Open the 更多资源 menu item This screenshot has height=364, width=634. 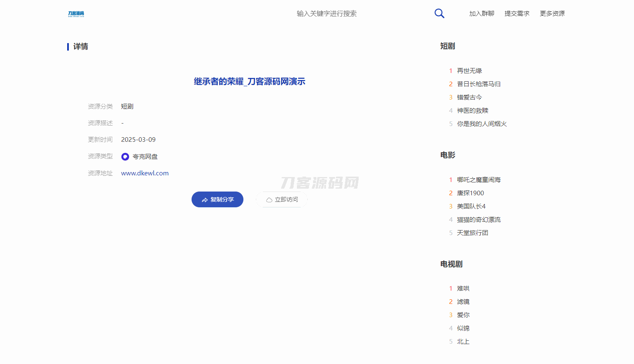[552, 14]
